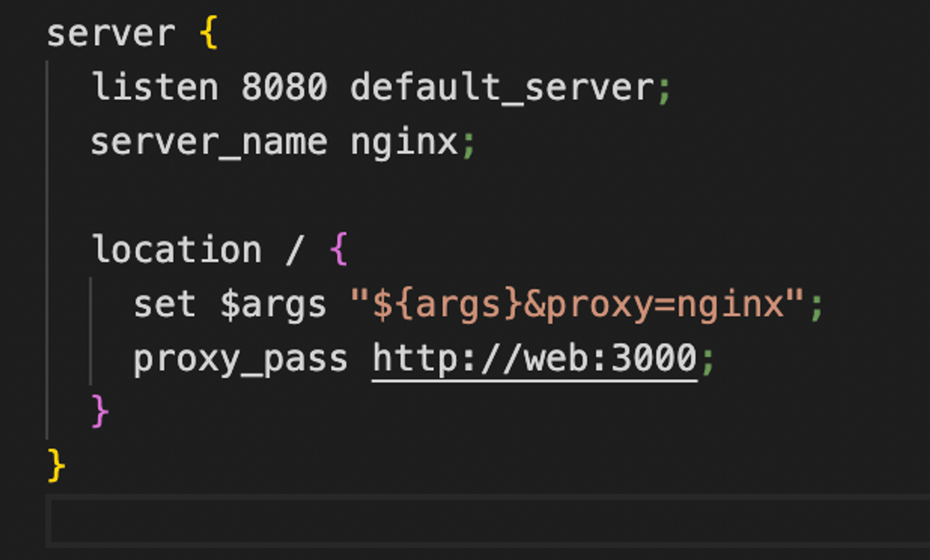Click the proxy_pass directive
Screen dimensions: 930x560
point(240,359)
